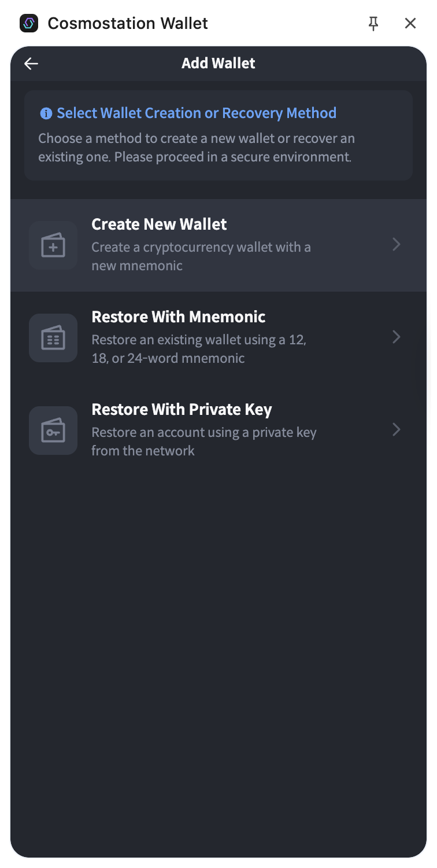This screenshot has width=437, height=868.
Task: Choose the Restore With Private Key title
Action: (x=182, y=410)
